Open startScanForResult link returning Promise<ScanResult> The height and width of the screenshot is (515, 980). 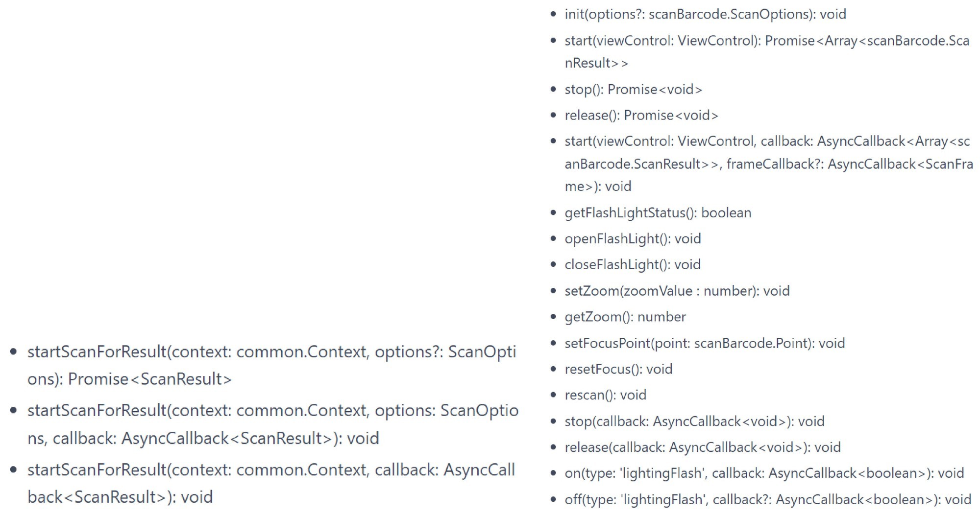(x=271, y=352)
